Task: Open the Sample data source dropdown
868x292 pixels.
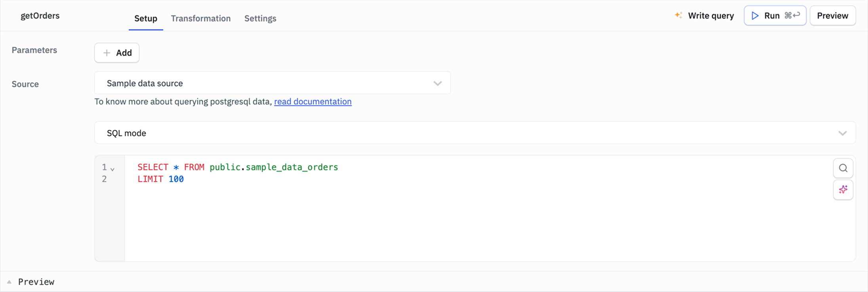Action: [272, 83]
